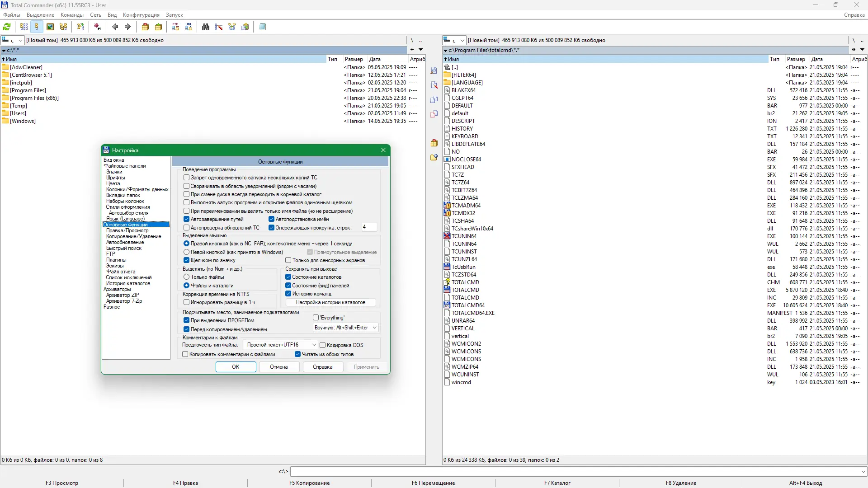Click the FTP connect toolbar icon
Viewport: 868px width, 488px height.
(175, 27)
